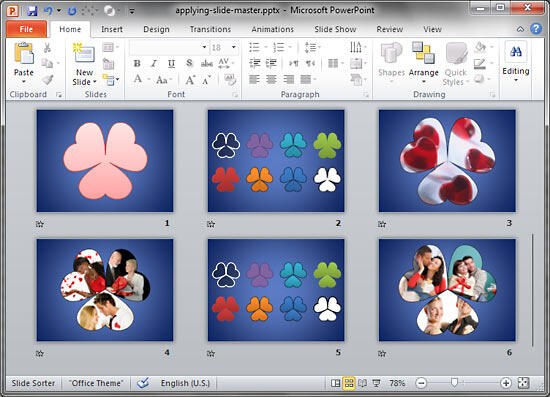
Task: Click English (U.S.) language in status bar
Action: click(x=185, y=383)
